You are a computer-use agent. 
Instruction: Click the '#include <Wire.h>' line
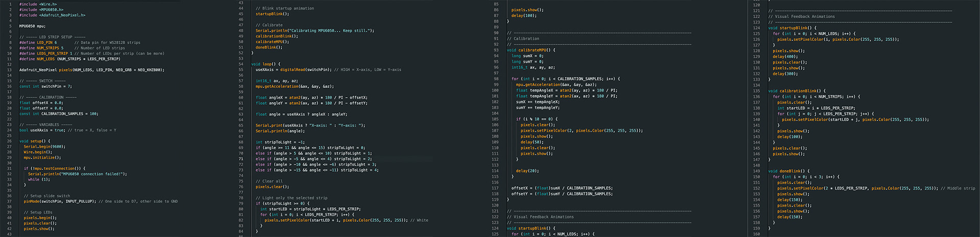point(38,4)
